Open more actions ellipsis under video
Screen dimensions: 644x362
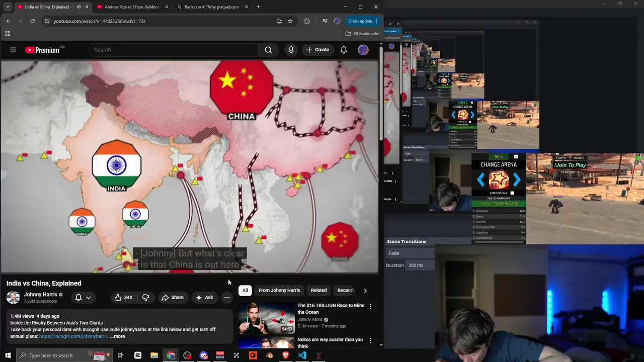click(x=227, y=297)
